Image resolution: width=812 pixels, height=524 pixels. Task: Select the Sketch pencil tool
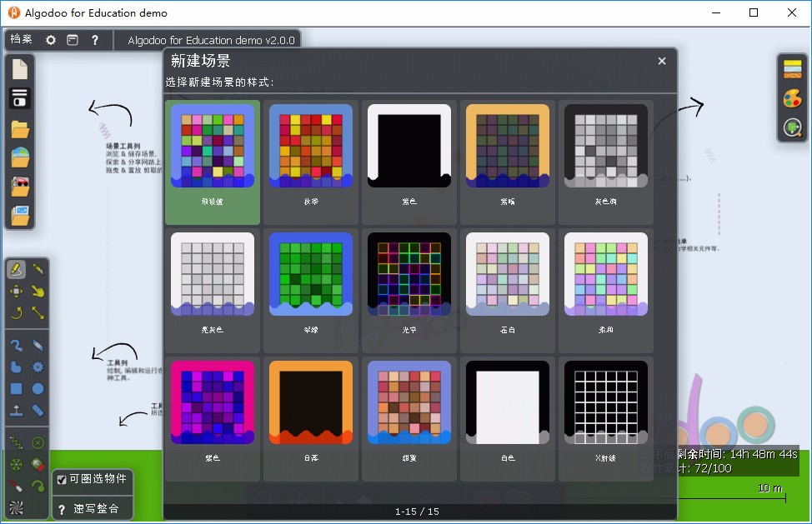click(16, 268)
